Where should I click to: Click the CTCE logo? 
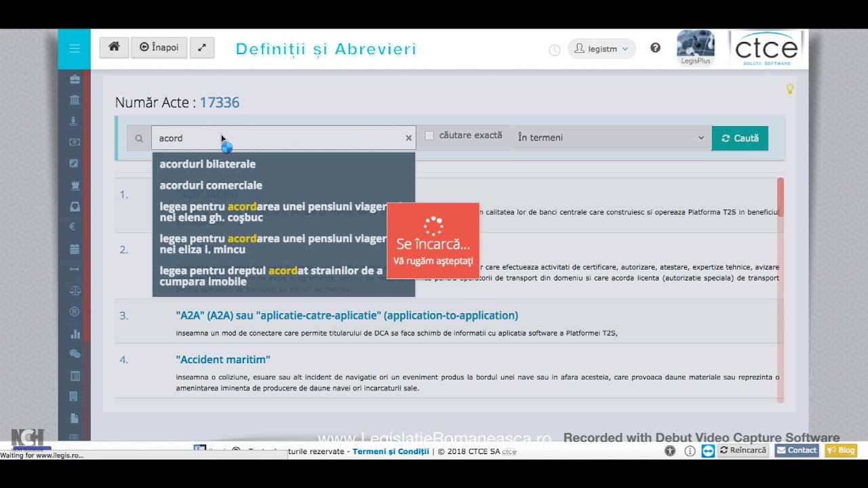[766, 48]
